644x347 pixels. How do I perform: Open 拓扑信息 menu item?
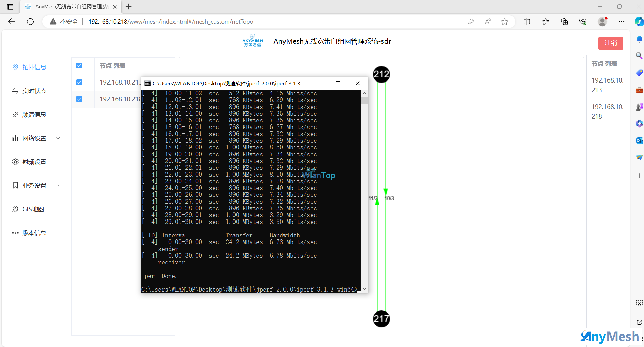point(34,67)
